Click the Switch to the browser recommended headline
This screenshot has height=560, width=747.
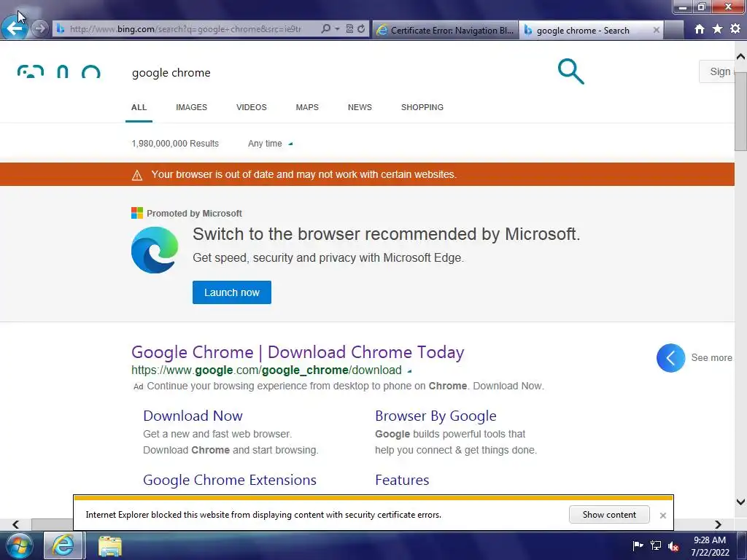pyautogui.click(x=387, y=234)
